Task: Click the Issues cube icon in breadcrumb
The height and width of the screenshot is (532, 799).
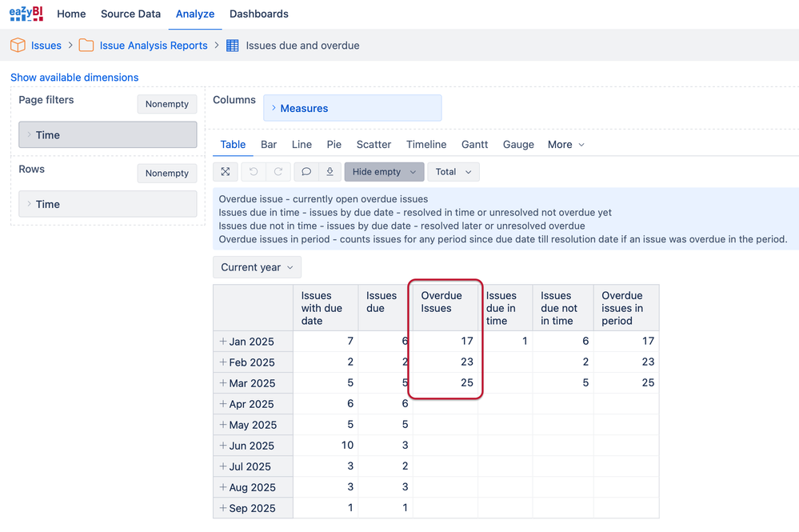Action: (x=18, y=46)
